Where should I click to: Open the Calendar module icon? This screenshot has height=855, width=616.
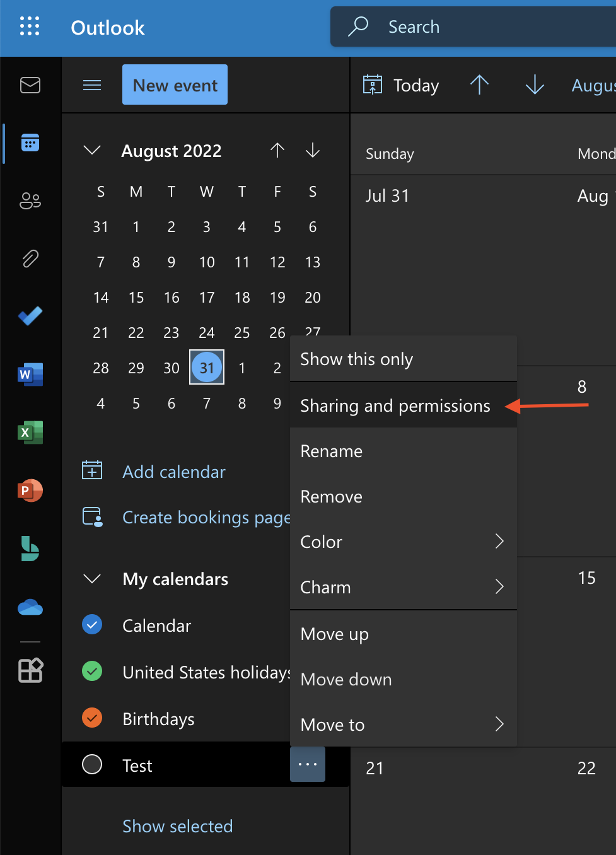coord(30,143)
